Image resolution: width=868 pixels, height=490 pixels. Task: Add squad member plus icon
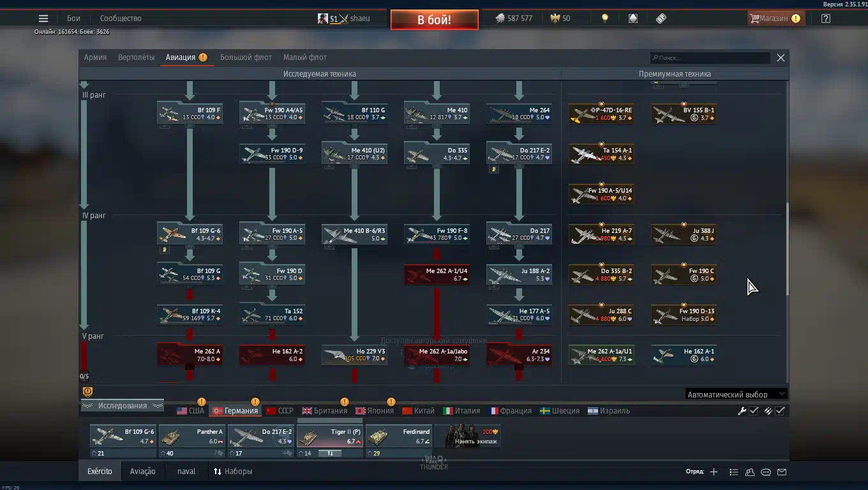pyautogui.click(x=714, y=472)
